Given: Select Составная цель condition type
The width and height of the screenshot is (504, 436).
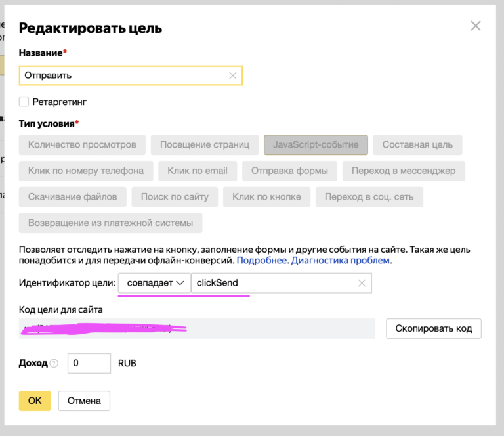Looking at the screenshot, I should 417,144.
